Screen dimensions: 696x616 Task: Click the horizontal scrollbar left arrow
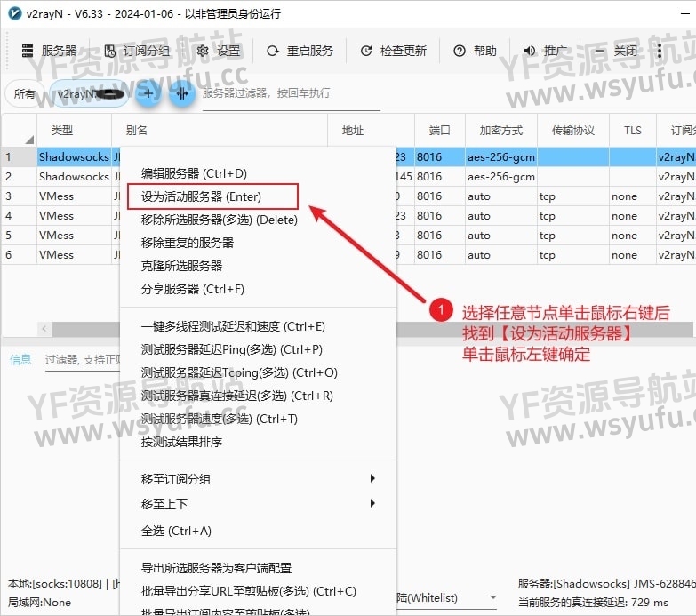[44, 329]
